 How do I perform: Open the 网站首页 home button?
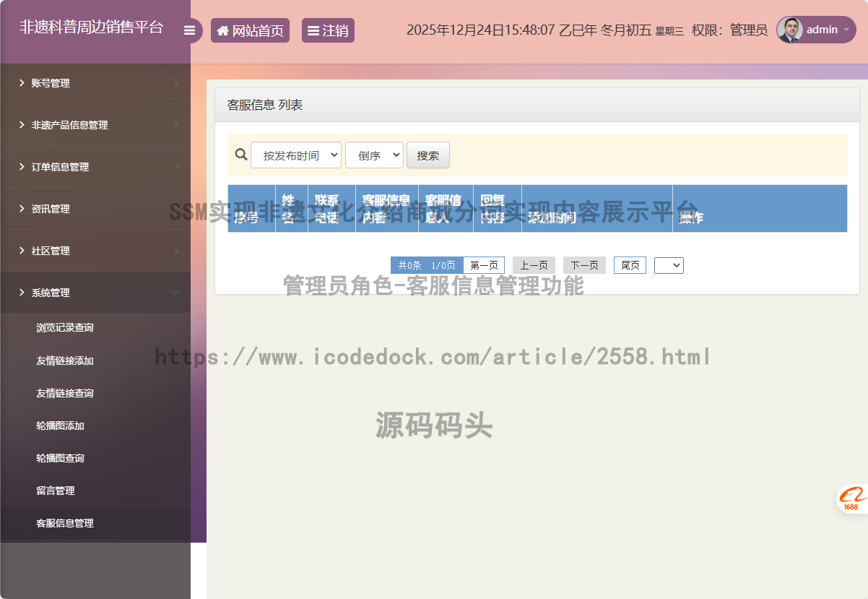(250, 30)
